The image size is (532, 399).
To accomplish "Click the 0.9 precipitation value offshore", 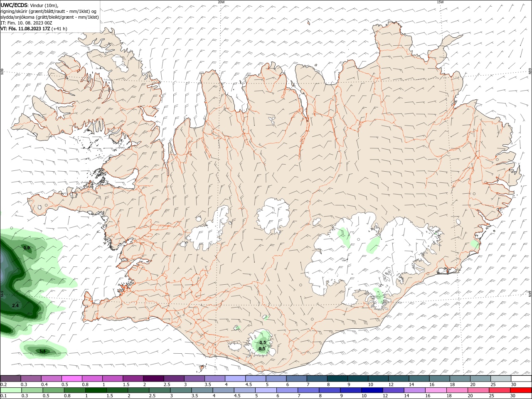I will (x=27, y=248).
